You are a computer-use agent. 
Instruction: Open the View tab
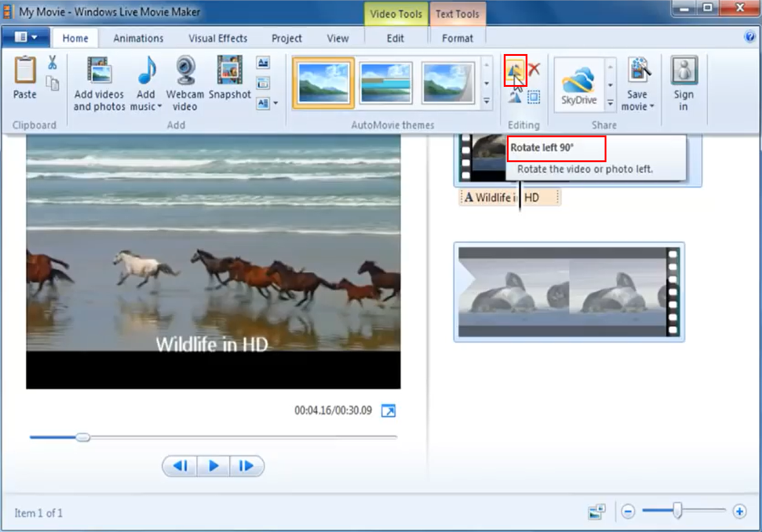338,38
